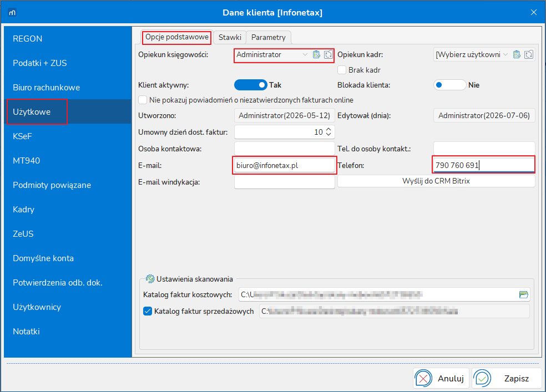Open the Podmioty powiązane section

pos(68,185)
